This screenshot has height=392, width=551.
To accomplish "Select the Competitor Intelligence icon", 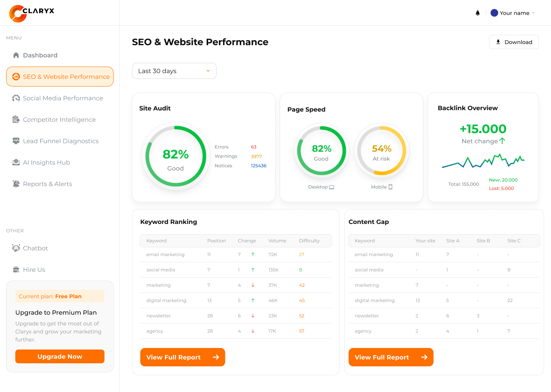I will 16,119.
